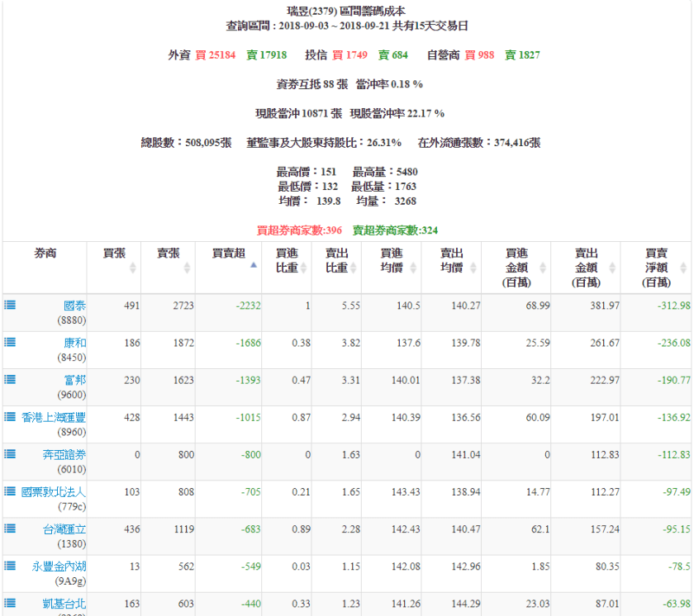Click the 券商 column header
This screenshot has height=616, width=694.
(45, 254)
